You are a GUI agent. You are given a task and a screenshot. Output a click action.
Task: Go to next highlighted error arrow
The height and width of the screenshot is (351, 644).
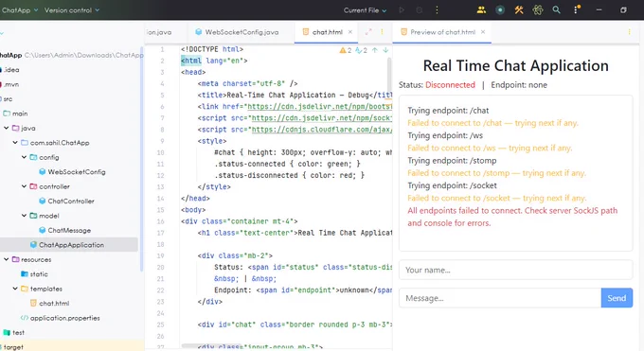click(385, 50)
